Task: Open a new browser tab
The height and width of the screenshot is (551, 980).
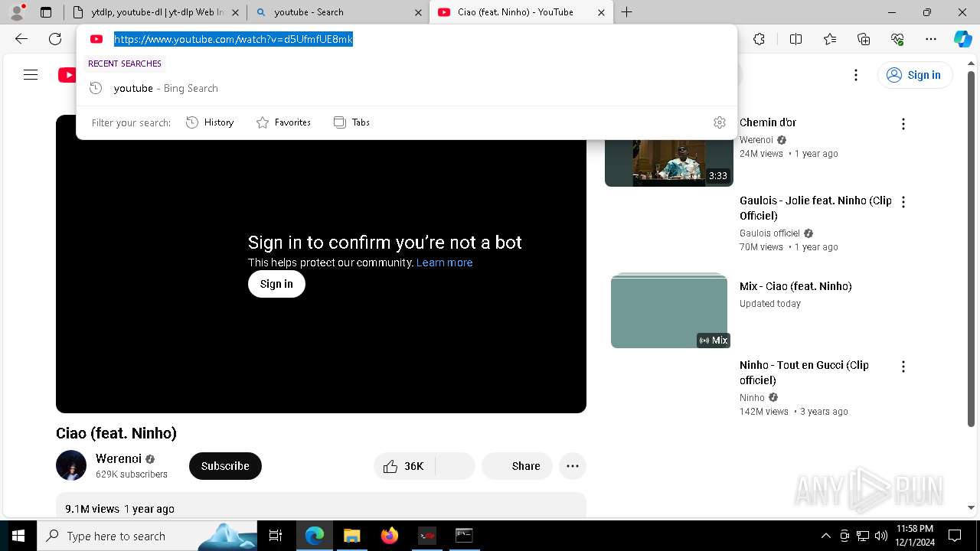Action: 626,12
